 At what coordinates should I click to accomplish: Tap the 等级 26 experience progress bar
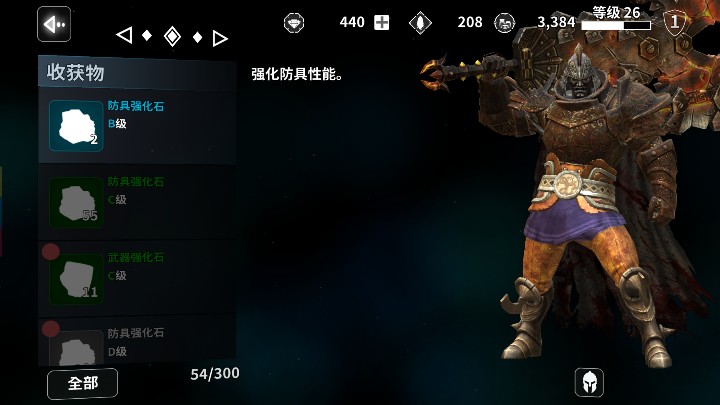tap(616, 25)
